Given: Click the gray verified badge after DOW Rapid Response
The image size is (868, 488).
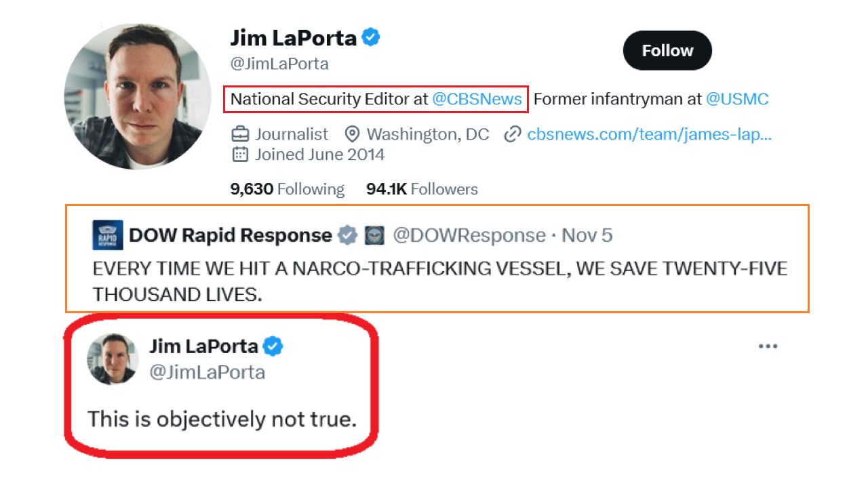Looking at the screenshot, I should [x=348, y=236].
